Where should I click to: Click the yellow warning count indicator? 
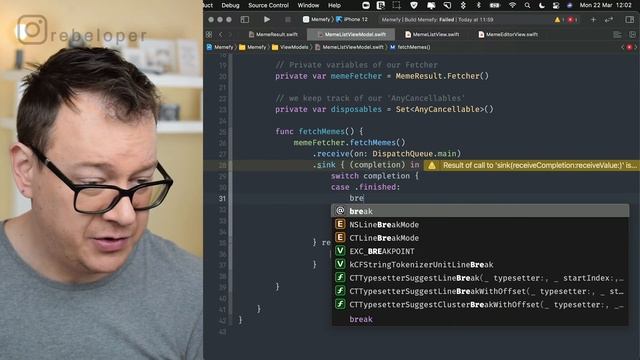[559, 20]
